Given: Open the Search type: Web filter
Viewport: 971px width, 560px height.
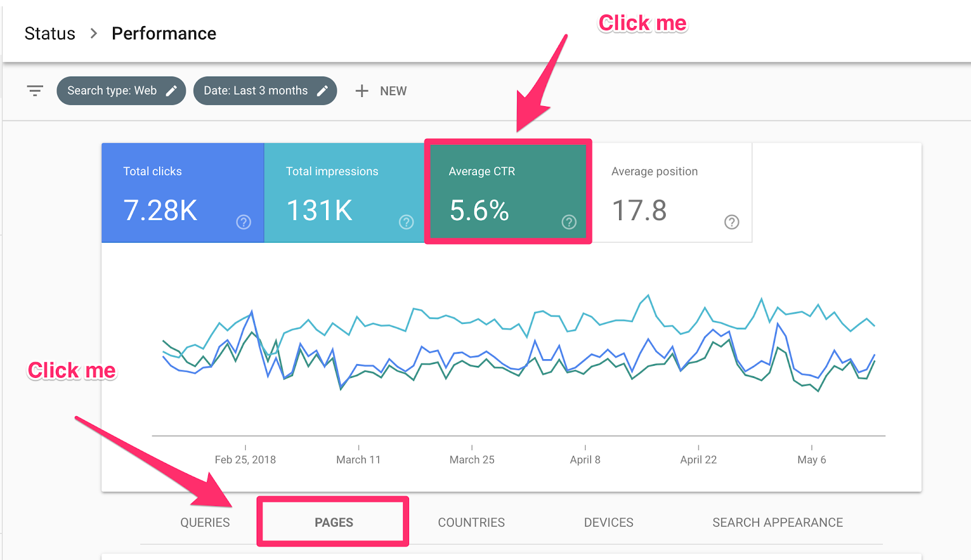Looking at the screenshot, I should tap(112, 91).
